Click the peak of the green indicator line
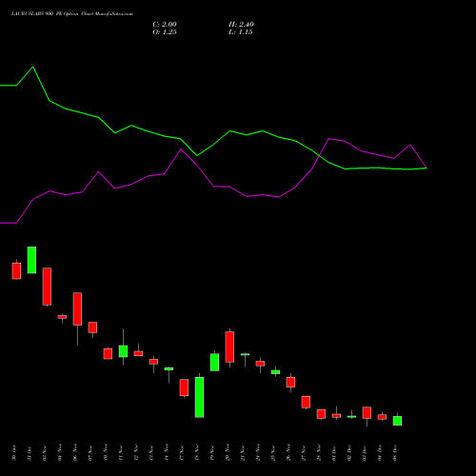This screenshot has height=476, width=476. (33, 67)
